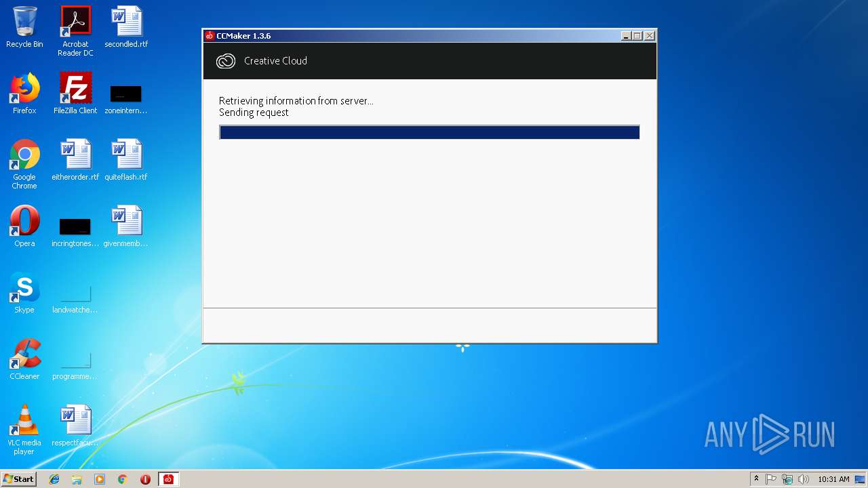
Task: Open network tray icon
Action: [787, 479]
